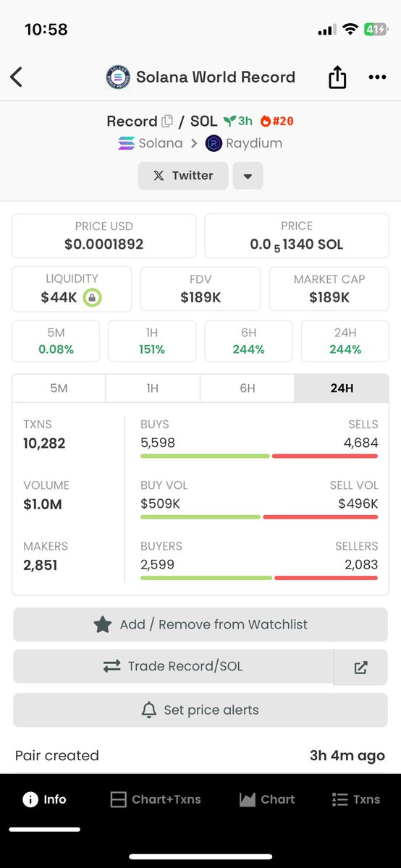Select the 6H 244% change box
The height and width of the screenshot is (868, 401).
coord(248,341)
